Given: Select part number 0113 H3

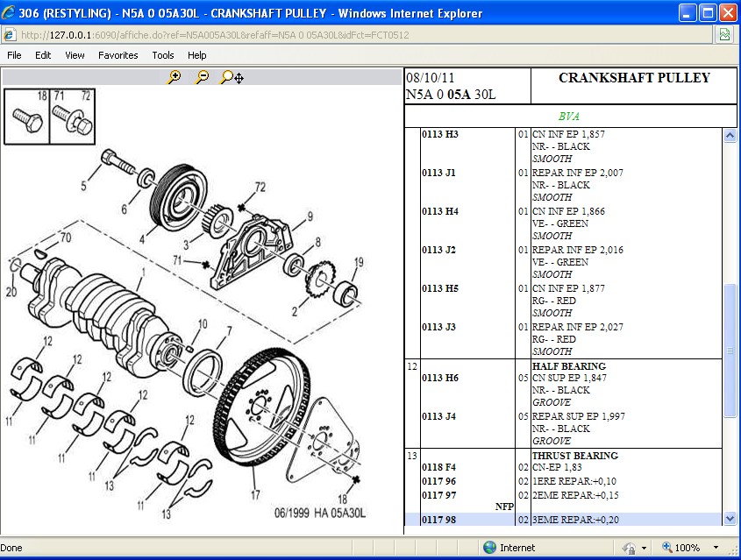Looking at the screenshot, I should coord(440,134).
